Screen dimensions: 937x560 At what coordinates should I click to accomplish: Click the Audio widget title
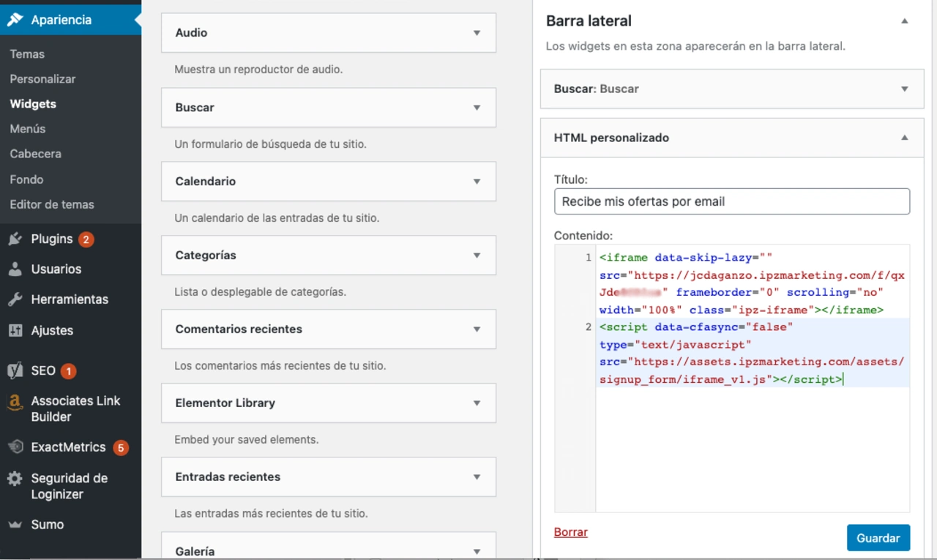191,33
